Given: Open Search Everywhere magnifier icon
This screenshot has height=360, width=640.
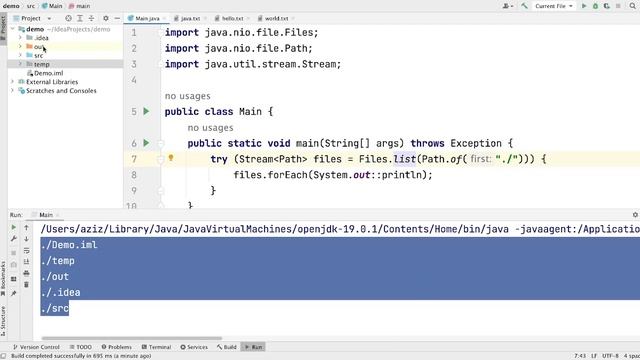Looking at the screenshot, I should (633, 6).
